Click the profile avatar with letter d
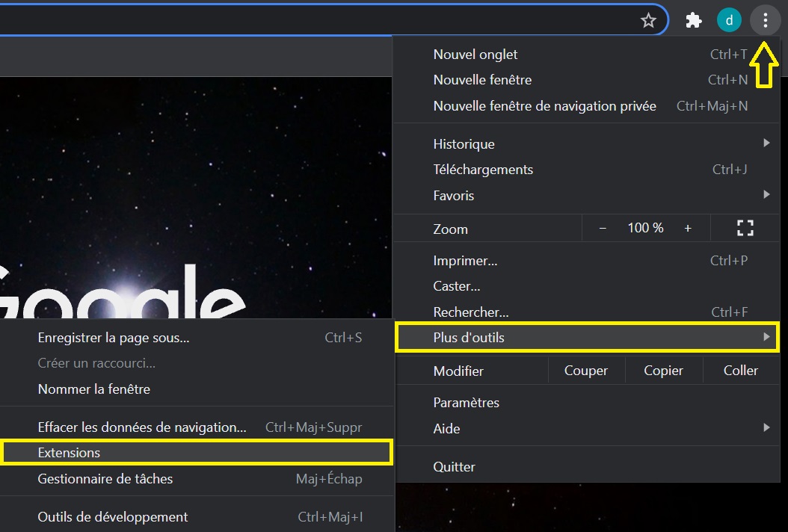 [729, 19]
